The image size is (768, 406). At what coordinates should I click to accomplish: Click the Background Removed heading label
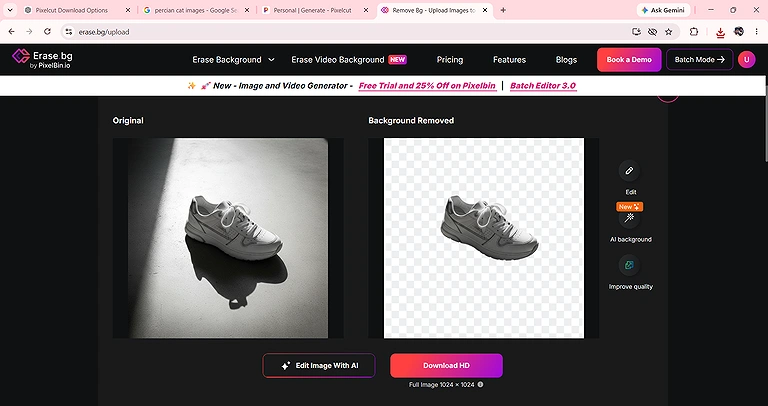(411, 120)
